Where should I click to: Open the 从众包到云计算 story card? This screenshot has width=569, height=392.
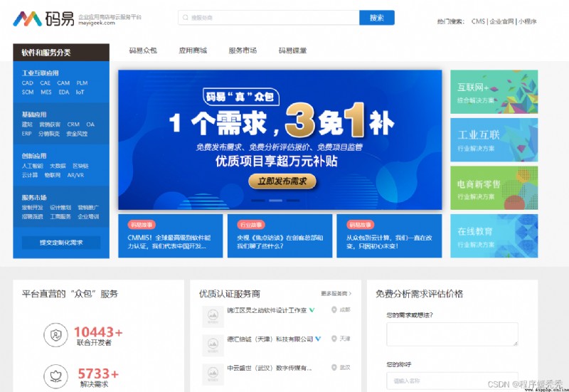coord(389,236)
